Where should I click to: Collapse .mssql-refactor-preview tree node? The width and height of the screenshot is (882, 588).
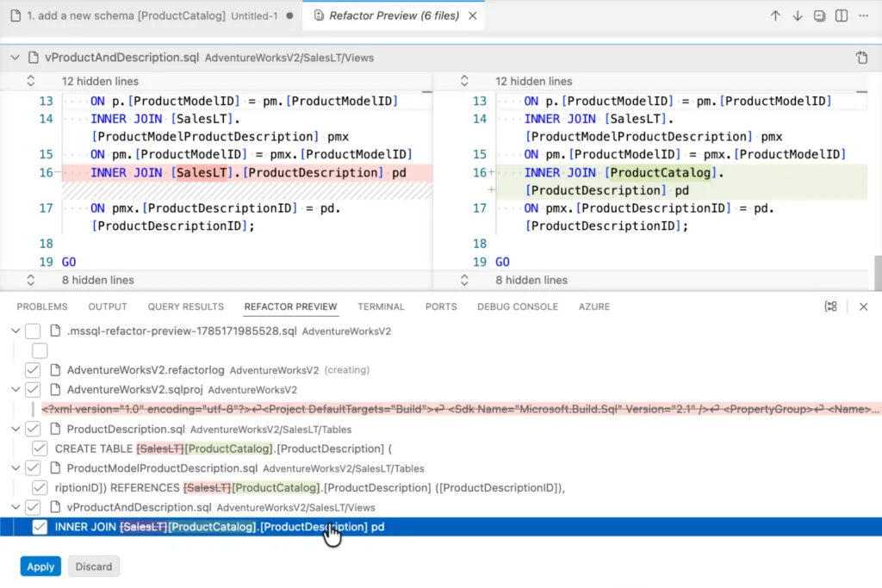pos(16,331)
